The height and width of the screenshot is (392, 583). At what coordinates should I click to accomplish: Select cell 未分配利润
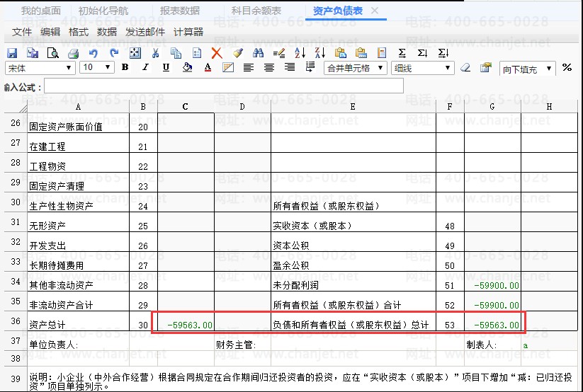click(353, 282)
